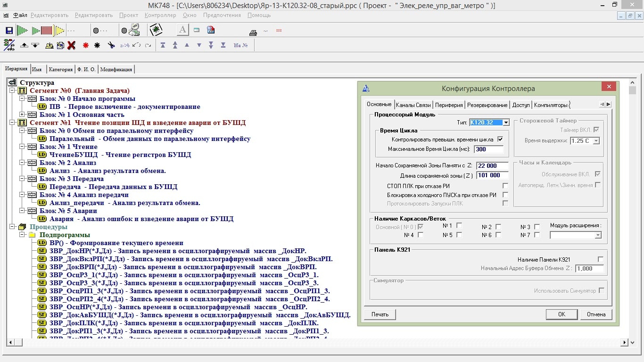The image size is (644, 362).
Task: Click the first green play arrow icon
Action: (22, 31)
